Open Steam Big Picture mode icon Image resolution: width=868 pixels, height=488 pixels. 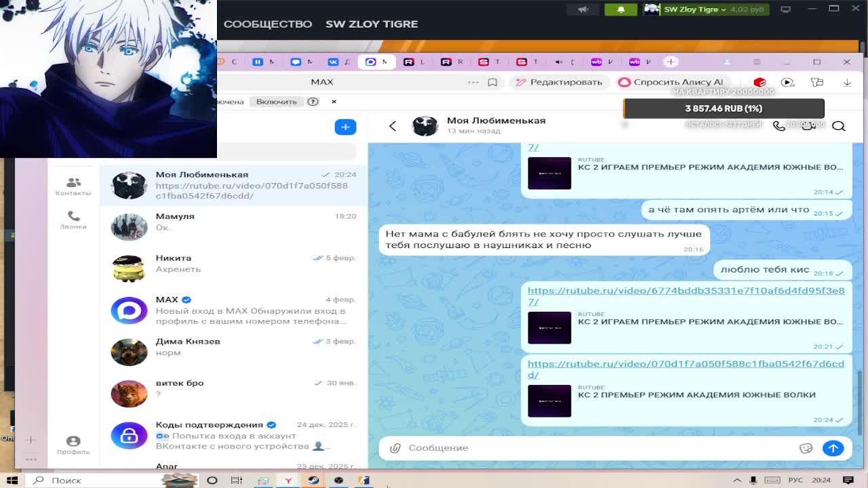[786, 9]
